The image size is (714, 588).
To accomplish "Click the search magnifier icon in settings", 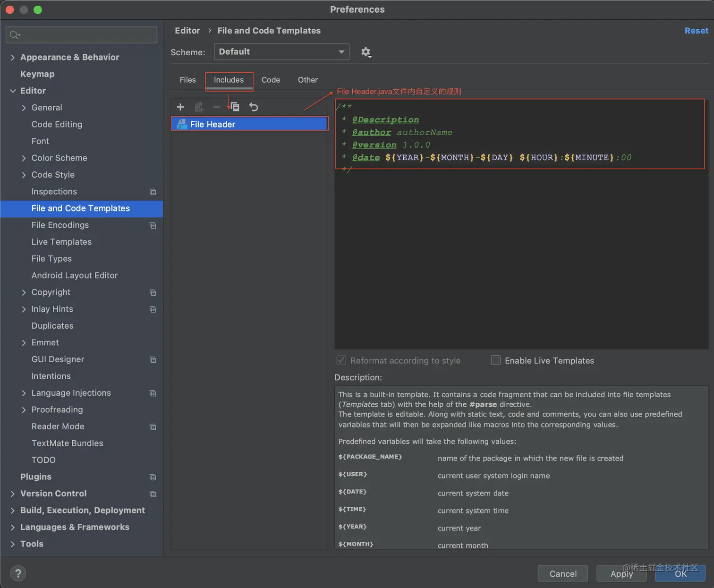I will click(x=15, y=35).
